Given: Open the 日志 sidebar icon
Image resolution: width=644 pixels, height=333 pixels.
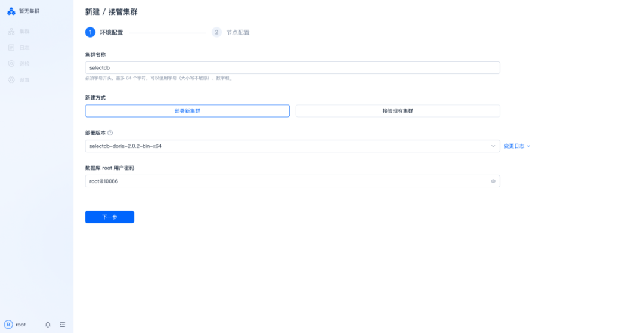Looking at the screenshot, I should tap(11, 48).
